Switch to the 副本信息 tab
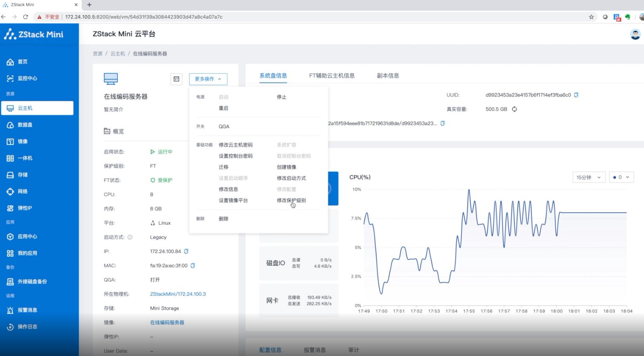 pyautogui.click(x=388, y=76)
